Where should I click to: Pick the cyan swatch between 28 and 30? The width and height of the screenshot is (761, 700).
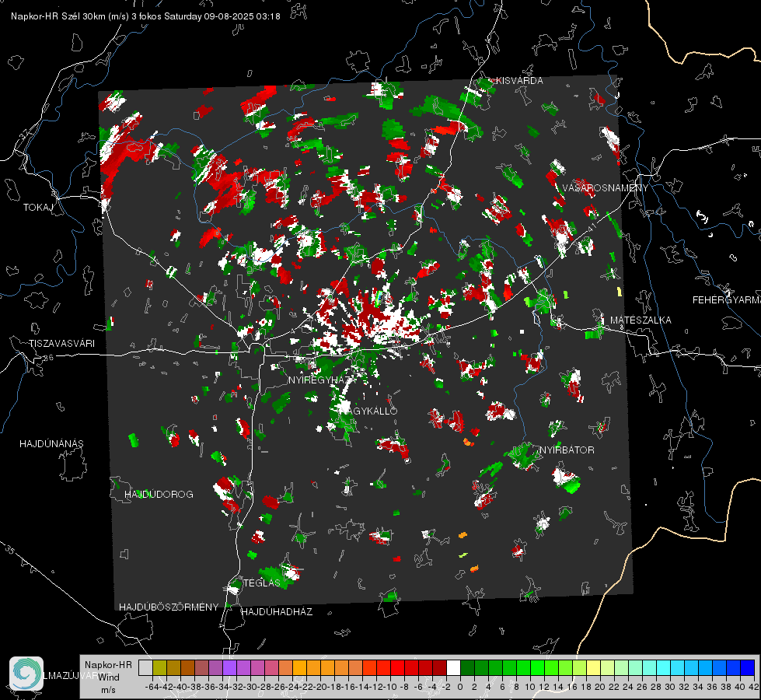[663, 667]
